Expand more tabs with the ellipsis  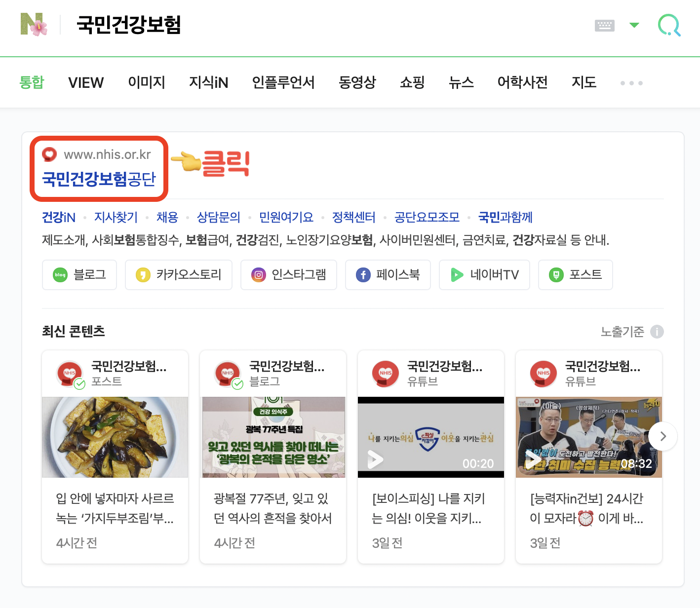pos(631,83)
